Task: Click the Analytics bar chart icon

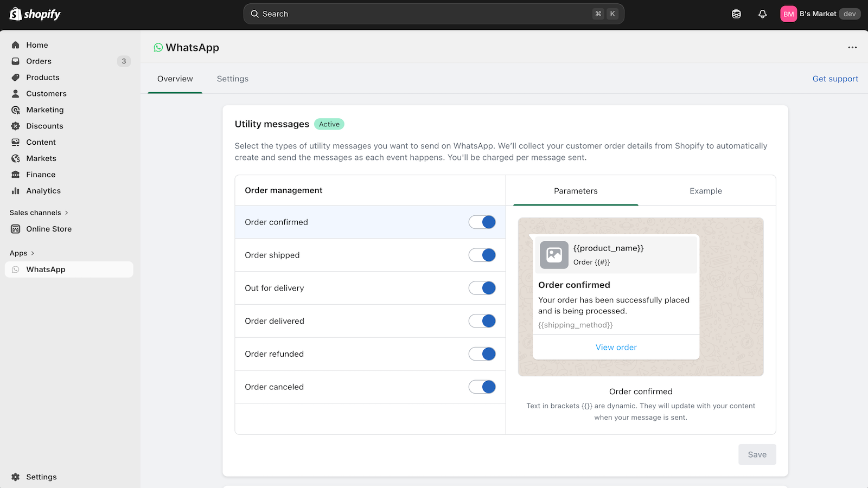Action: (x=16, y=191)
